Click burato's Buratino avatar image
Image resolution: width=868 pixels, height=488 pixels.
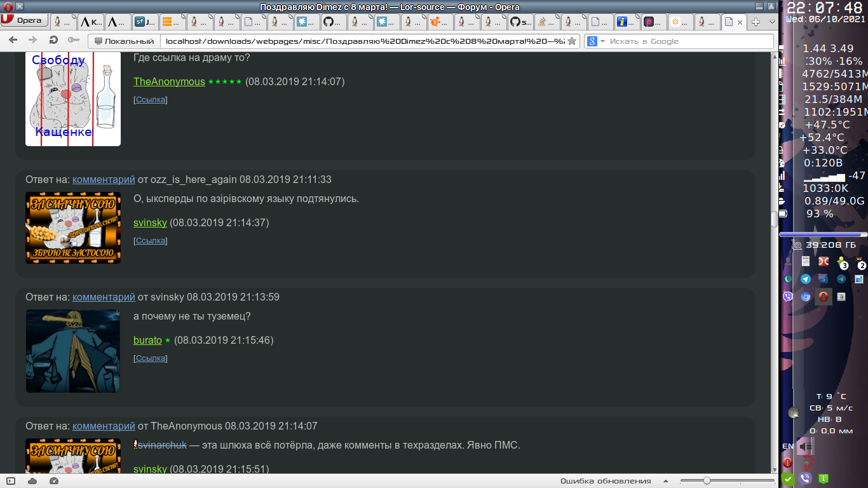[73, 351]
